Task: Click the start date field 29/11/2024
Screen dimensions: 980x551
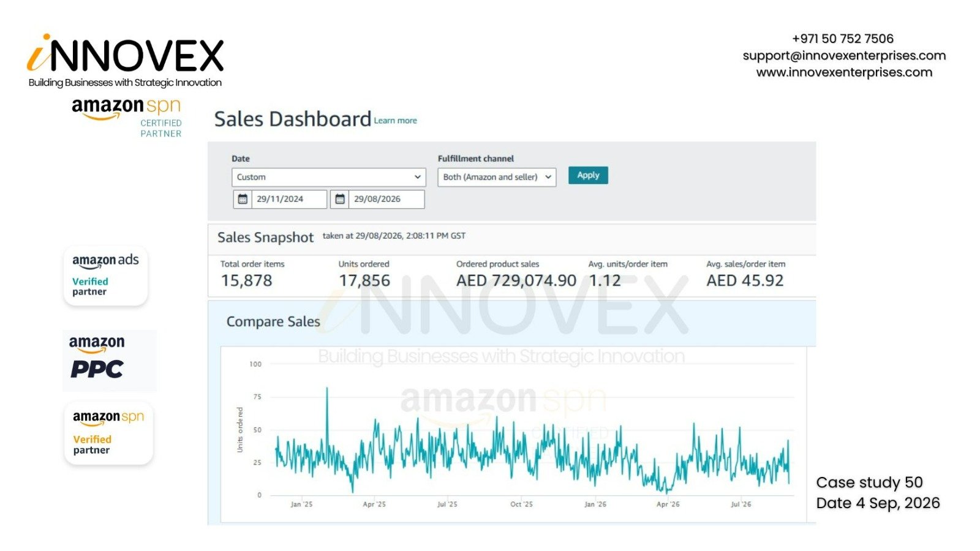Action: click(289, 199)
